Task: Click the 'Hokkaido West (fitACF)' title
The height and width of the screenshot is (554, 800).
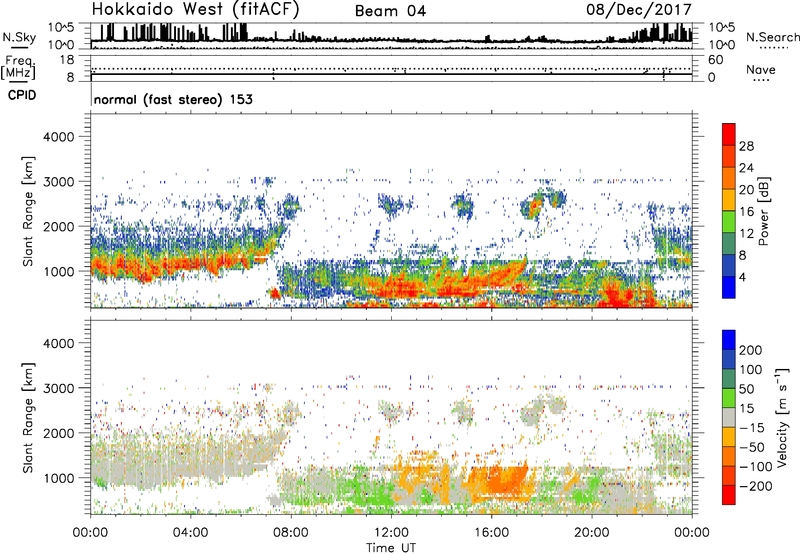Action: (195, 9)
